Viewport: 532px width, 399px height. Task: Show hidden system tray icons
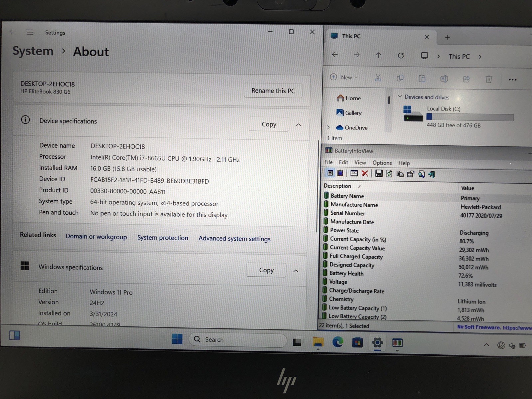coord(486,345)
